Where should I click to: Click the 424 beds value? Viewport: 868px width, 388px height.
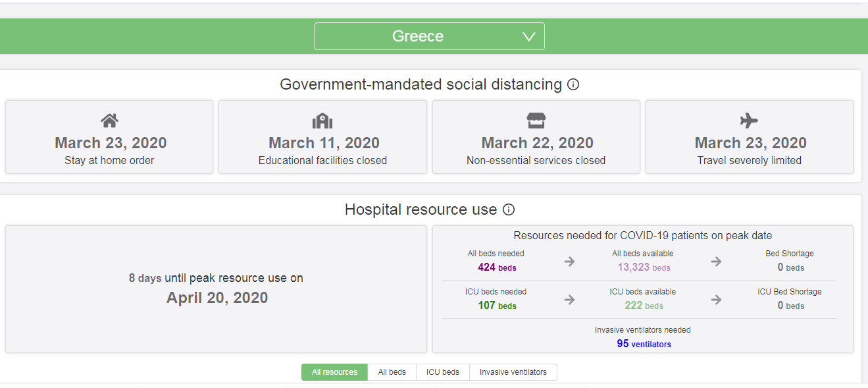click(497, 267)
